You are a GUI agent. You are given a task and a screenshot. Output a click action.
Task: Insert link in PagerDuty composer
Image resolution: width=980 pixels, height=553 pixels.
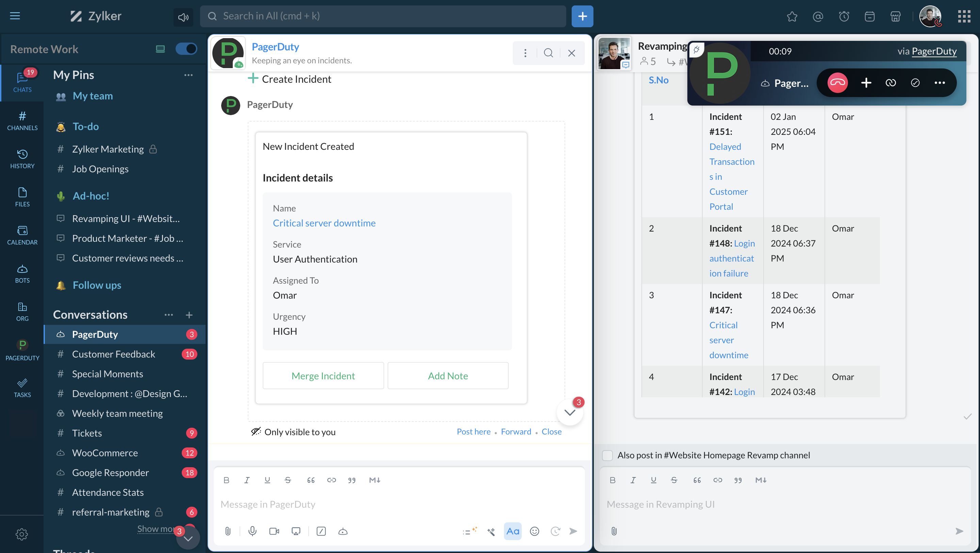pyautogui.click(x=331, y=480)
